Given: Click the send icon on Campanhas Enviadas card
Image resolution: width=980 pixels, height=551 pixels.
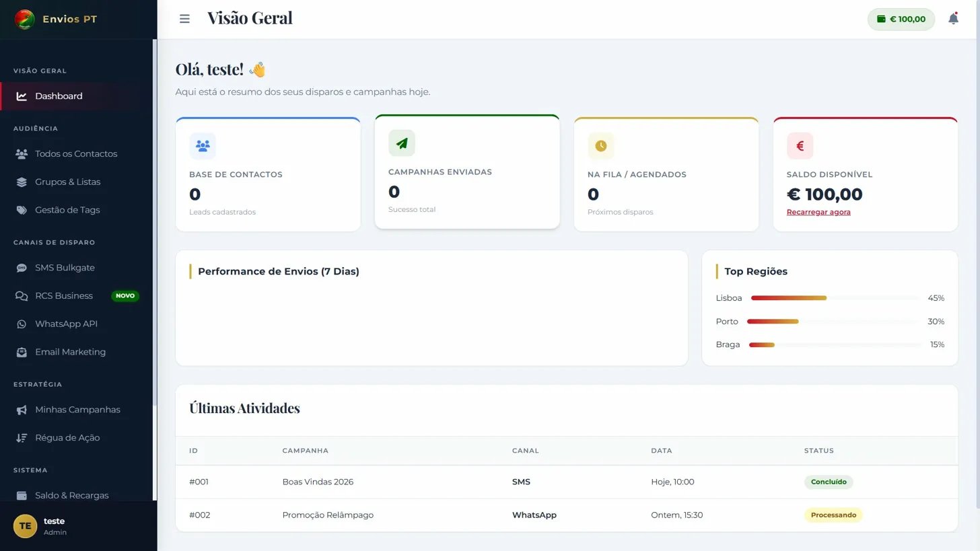Looking at the screenshot, I should [402, 143].
